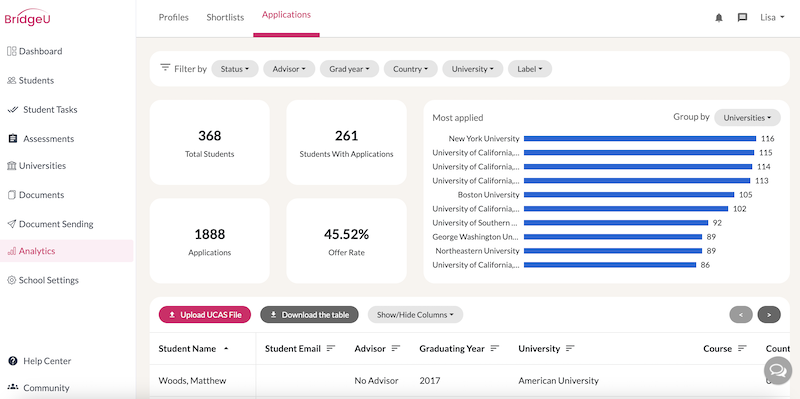Click the School Settings gear icon

(x=11, y=280)
